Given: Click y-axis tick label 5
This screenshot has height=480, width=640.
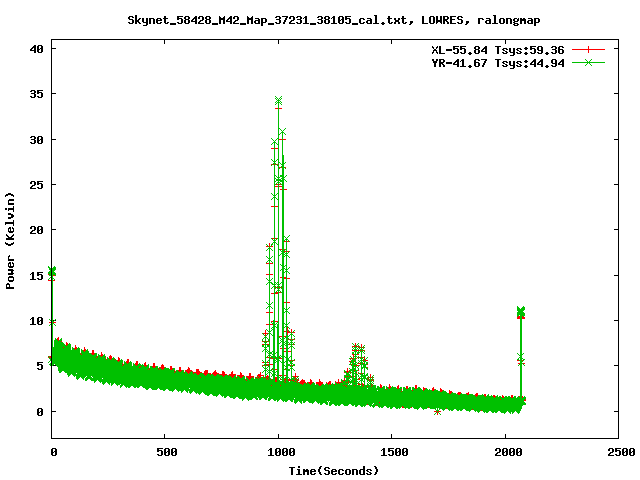Looking at the screenshot, I should point(40,366).
